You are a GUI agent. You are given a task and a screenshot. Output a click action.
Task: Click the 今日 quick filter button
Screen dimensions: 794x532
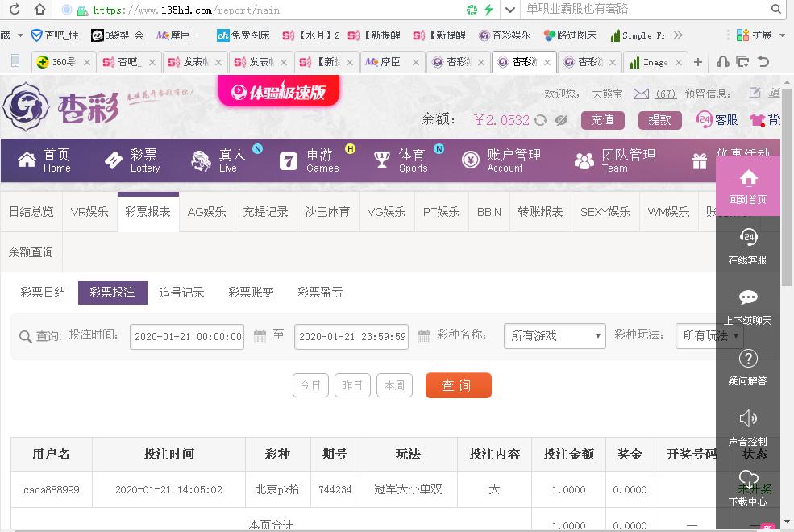(310, 386)
